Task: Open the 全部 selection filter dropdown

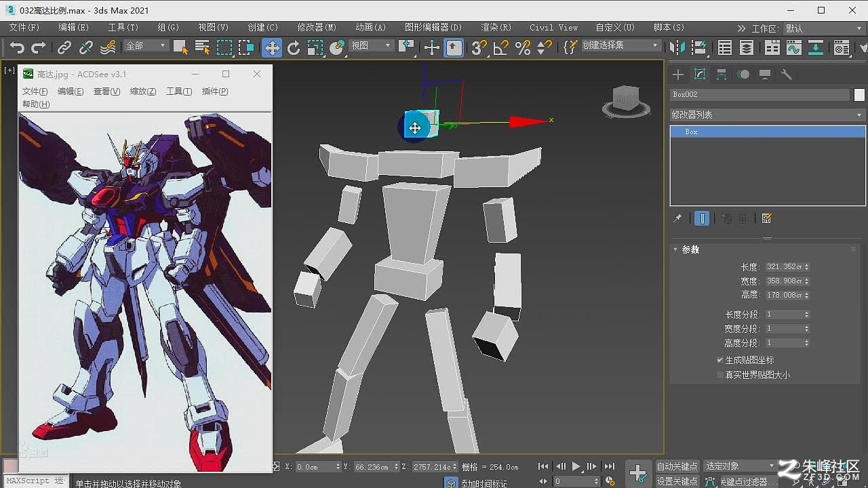Action: (145, 45)
